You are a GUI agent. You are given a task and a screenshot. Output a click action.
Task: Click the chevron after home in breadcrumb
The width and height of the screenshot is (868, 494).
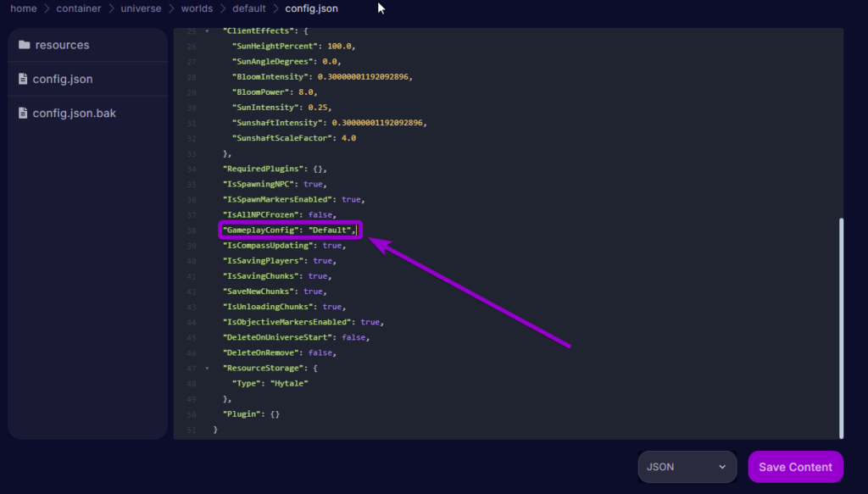(46, 8)
